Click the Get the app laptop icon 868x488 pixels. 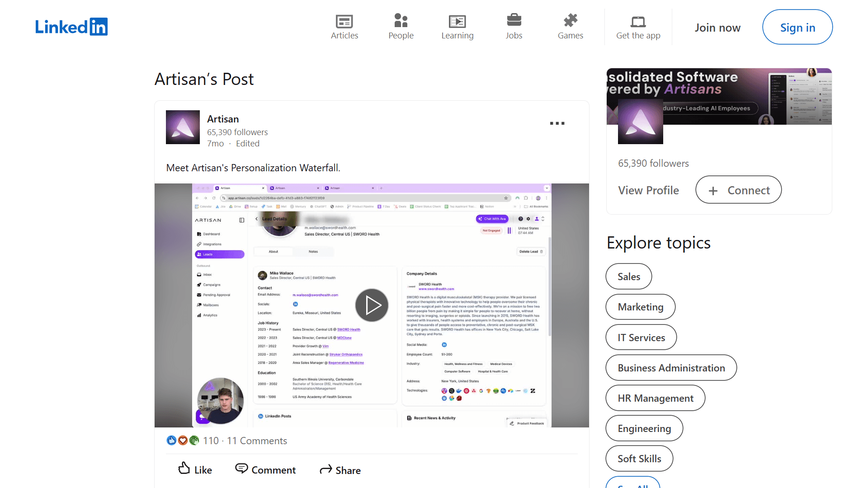pyautogui.click(x=638, y=21)
